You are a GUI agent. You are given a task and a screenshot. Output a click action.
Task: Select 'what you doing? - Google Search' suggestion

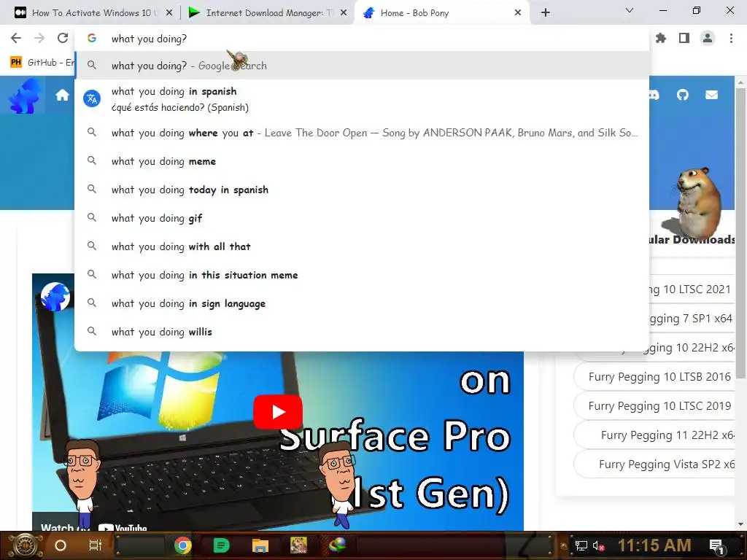(x=362, y=66)
